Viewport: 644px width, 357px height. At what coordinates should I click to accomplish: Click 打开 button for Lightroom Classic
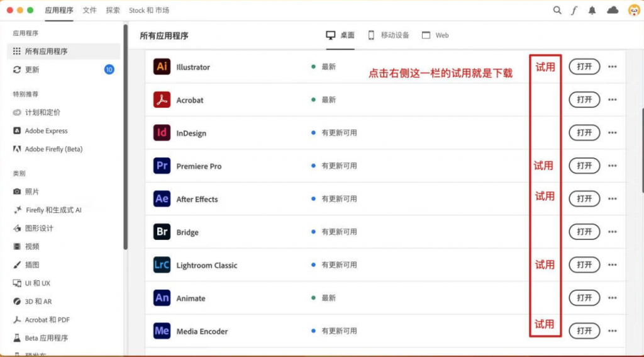[584, 265]
